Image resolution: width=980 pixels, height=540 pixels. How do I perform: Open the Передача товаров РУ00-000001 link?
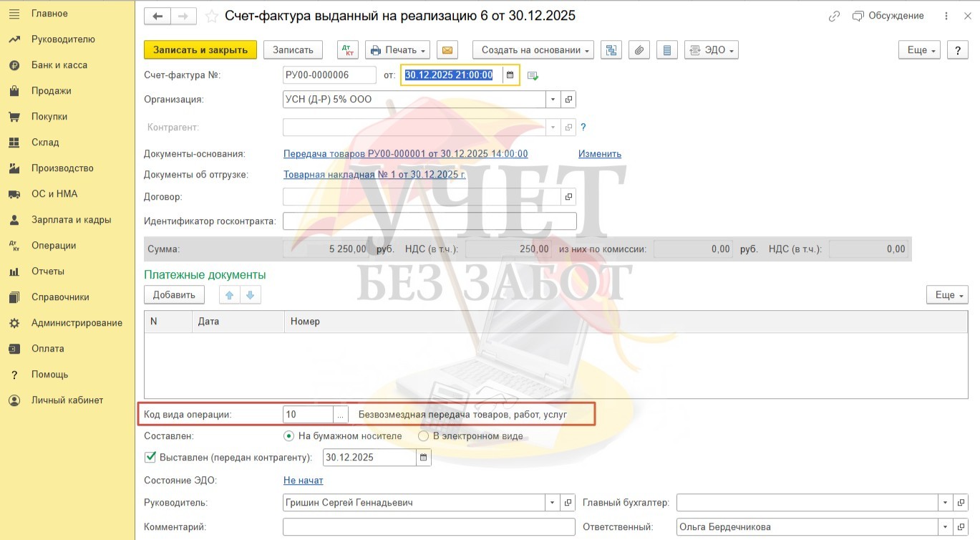pos(406,154)
